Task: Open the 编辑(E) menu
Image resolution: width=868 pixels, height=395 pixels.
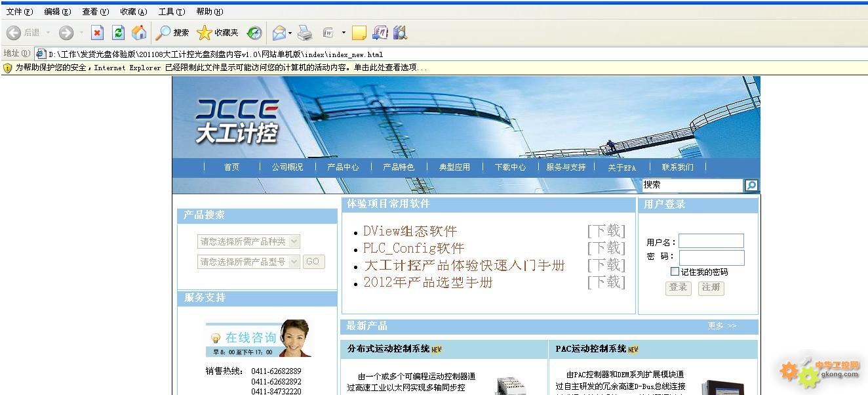Action: pyautogui.click(x=57, y=12)
